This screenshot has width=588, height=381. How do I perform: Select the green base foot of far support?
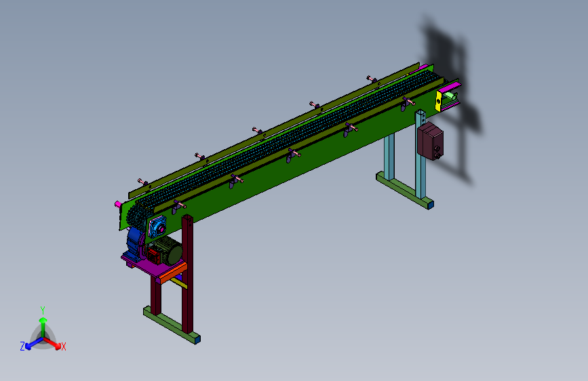405,190
